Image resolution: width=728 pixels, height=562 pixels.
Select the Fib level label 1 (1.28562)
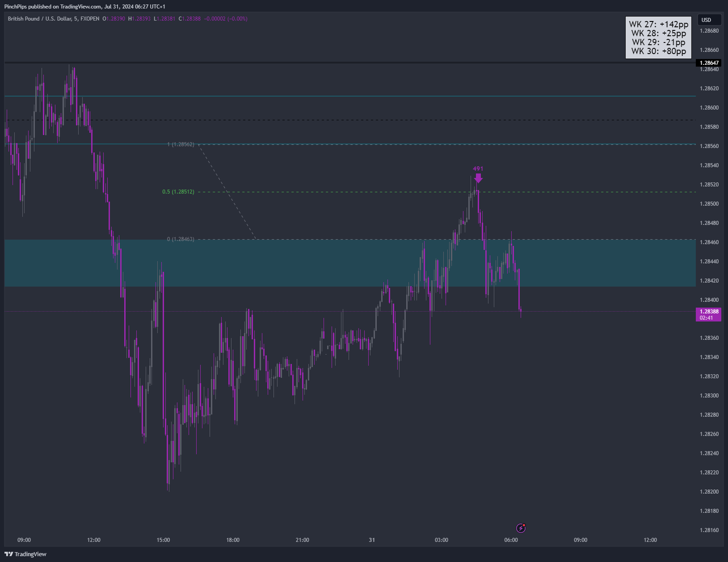pyautogui.click(x=181, y=144)
